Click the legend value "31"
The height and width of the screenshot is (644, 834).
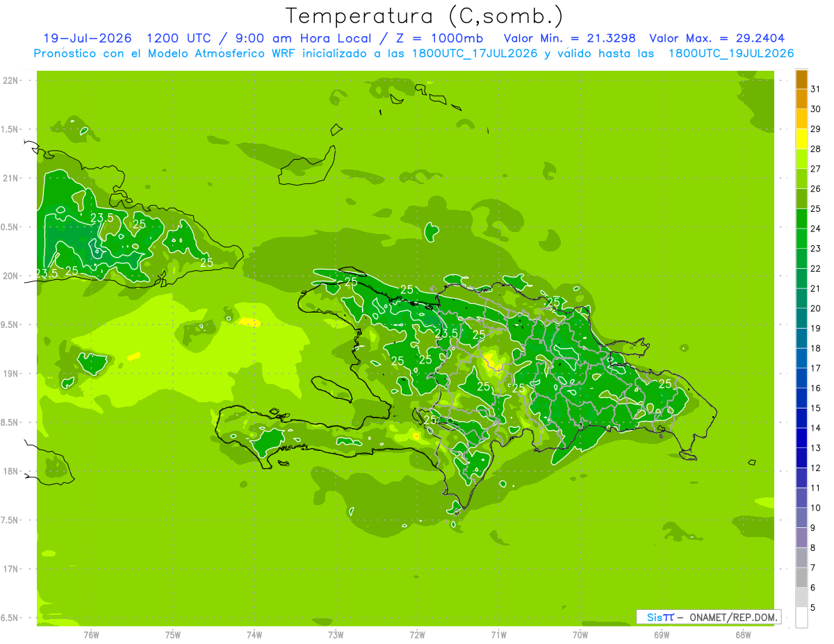click(x=816, y=89)
